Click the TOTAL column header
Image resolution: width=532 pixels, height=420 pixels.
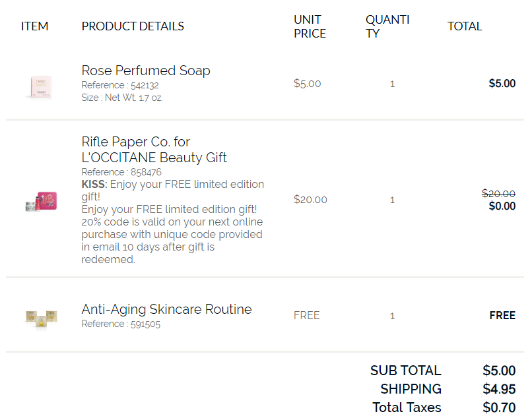[x=465, y=26]
